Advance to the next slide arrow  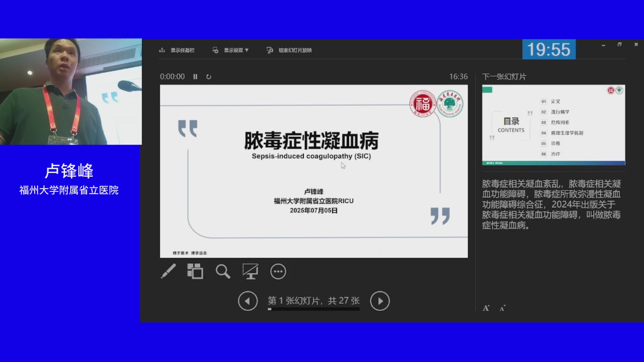coord(380,301)
